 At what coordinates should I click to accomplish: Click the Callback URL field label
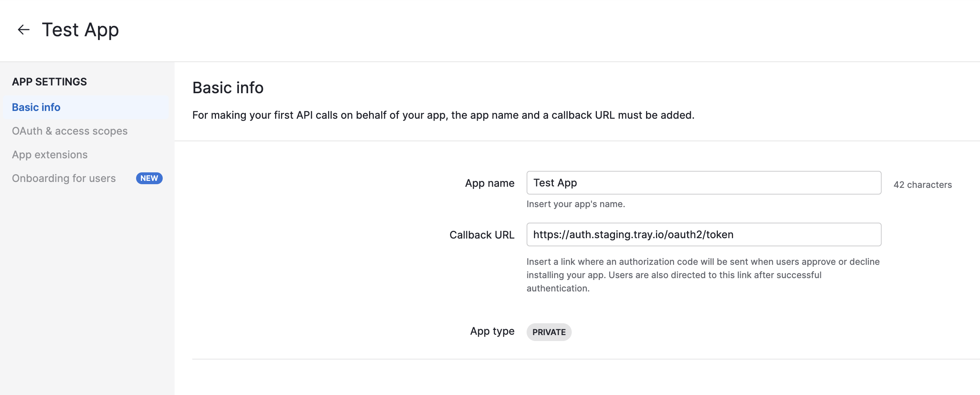[482, 234]
